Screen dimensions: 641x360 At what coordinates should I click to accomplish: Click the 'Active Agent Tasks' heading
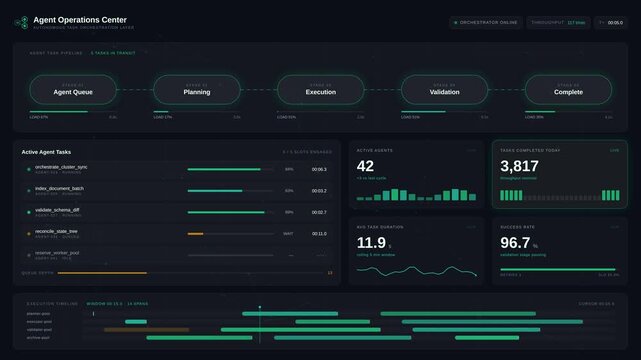coord(46,152)
